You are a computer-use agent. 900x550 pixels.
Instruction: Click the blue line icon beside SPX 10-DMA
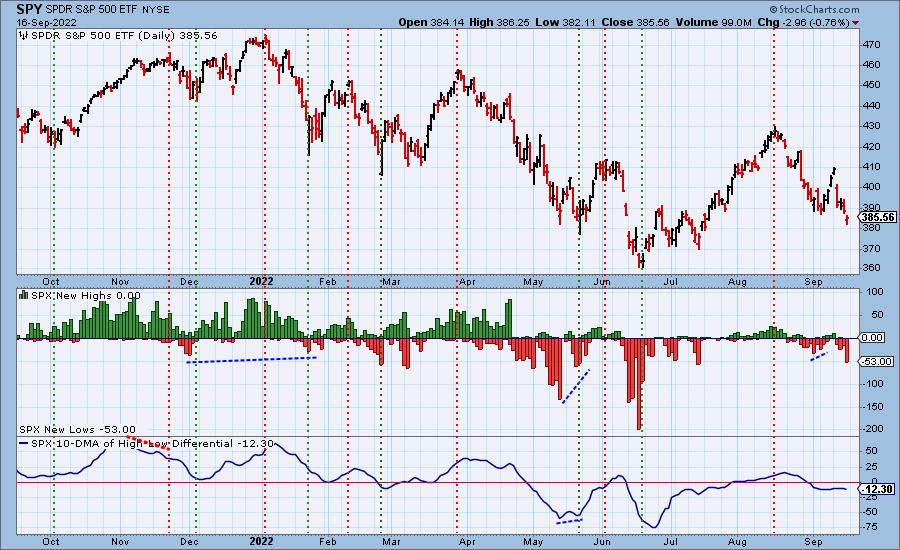24,443
